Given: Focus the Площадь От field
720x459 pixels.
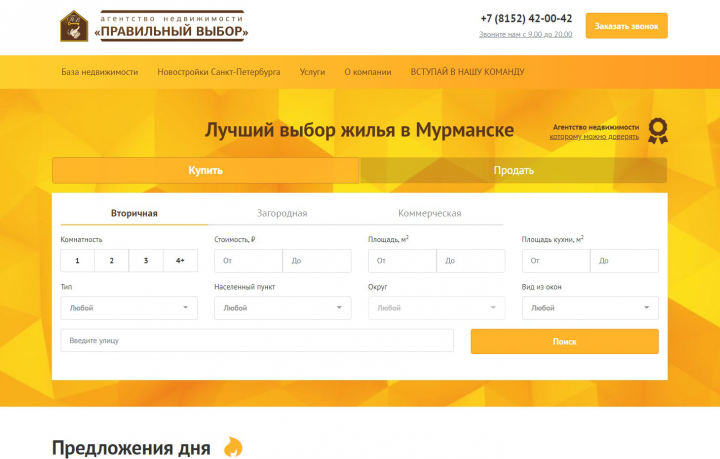Looking at the screenshot, I should point(402,261).
